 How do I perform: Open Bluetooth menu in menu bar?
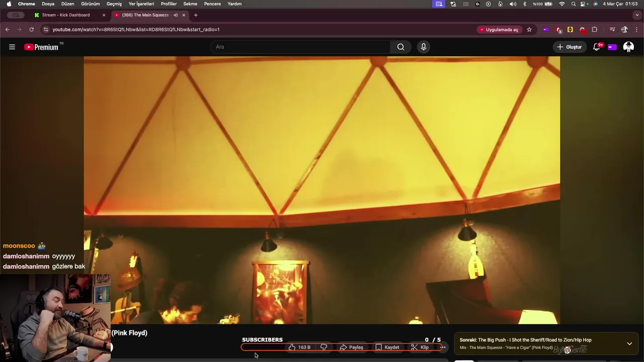[x=524, y=4]
